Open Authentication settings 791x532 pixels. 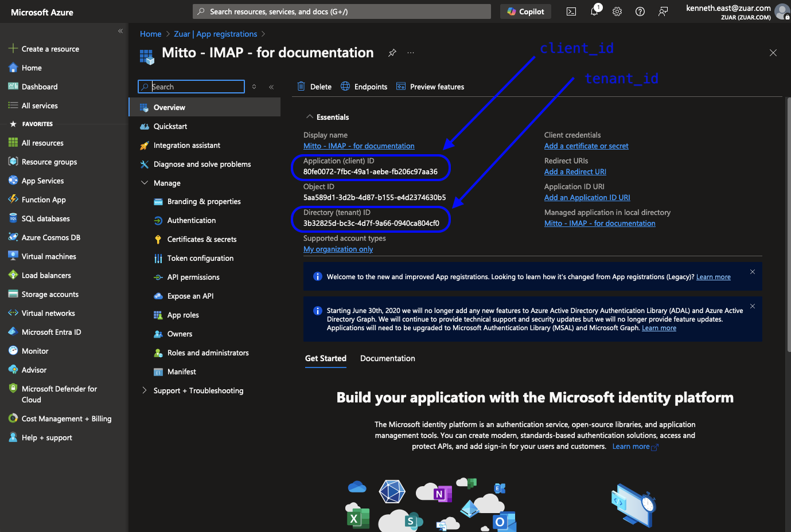pos(191,220)
